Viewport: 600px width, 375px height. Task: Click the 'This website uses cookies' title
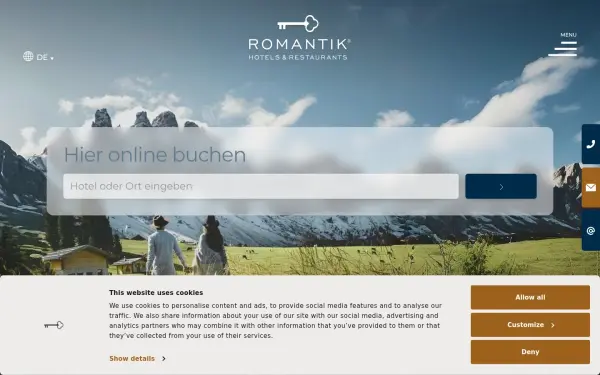point(156,293)
